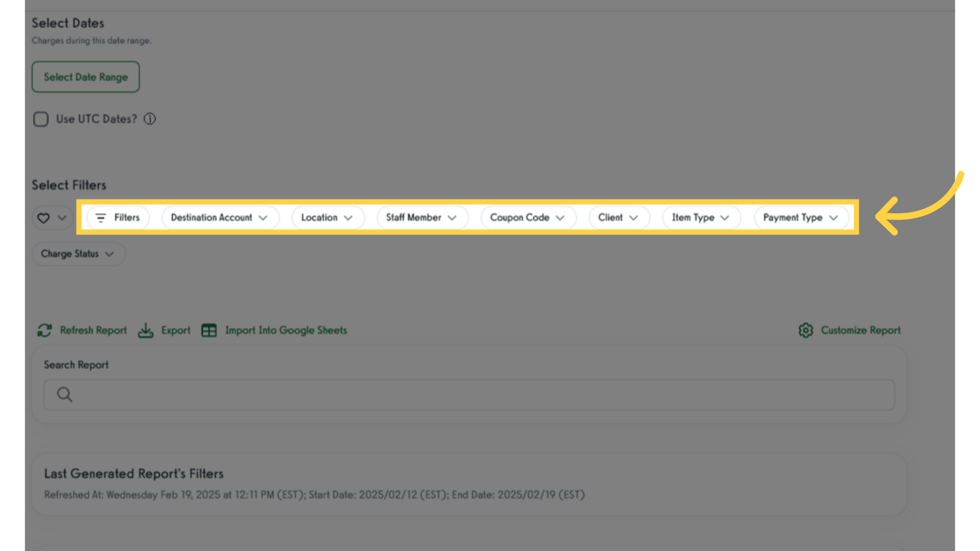
Task: Open the Charge Status filter dropdown
Action: 78,254
